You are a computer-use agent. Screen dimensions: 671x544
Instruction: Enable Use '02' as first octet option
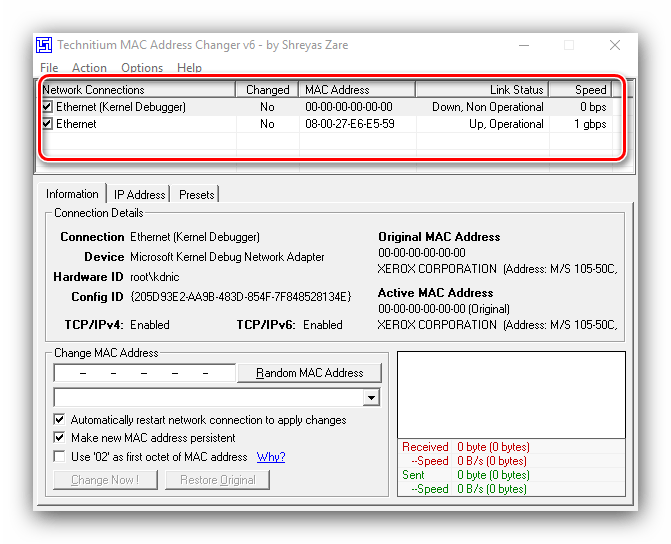(x=60, y=457)
